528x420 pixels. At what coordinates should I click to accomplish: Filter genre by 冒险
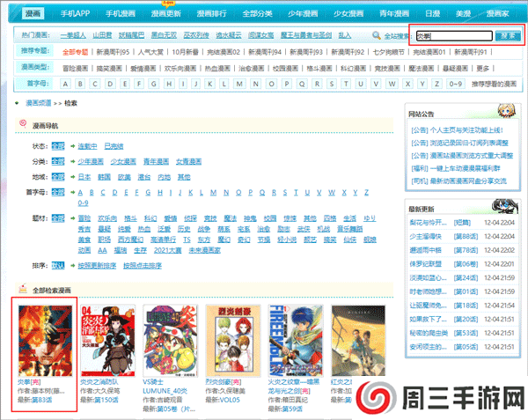point(84,218)
